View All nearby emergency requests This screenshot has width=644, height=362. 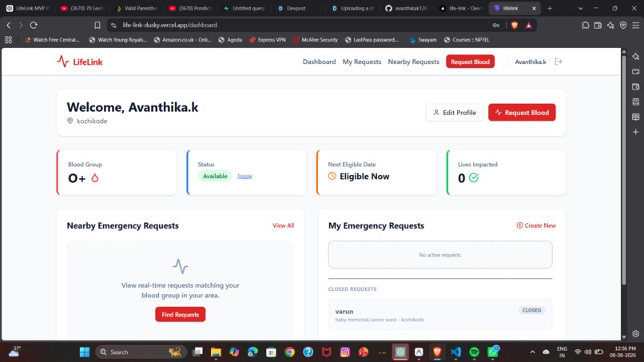click(x=284, y=225)
